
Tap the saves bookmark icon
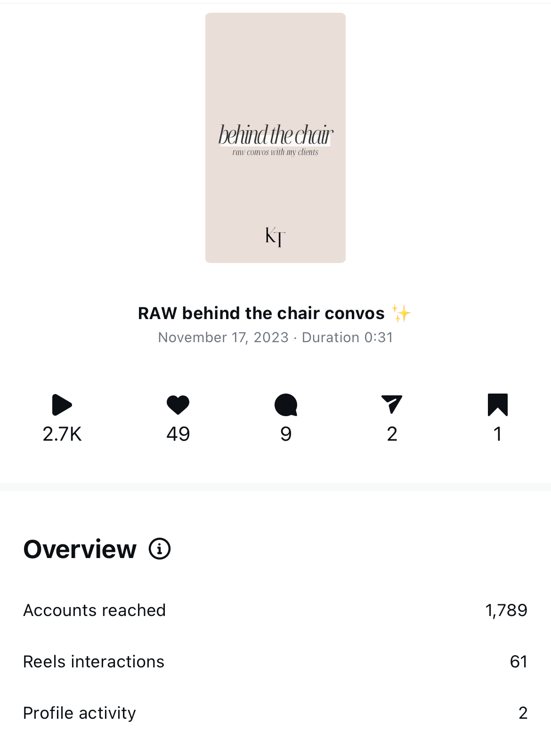pos(498,405)
